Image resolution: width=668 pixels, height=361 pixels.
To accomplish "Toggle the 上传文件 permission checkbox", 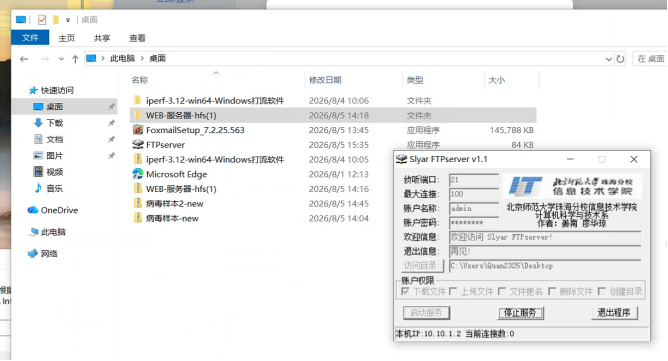I will (453, 291).
